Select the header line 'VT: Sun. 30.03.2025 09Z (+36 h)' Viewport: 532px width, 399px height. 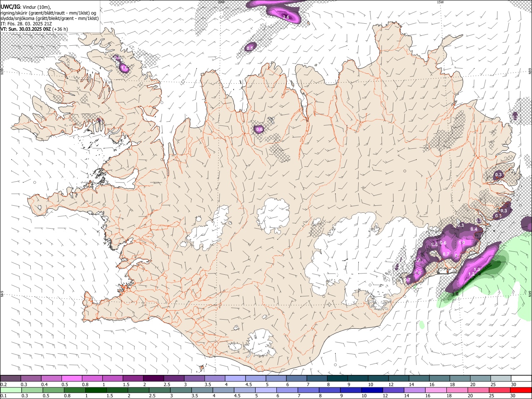click(x=34, y=29)
